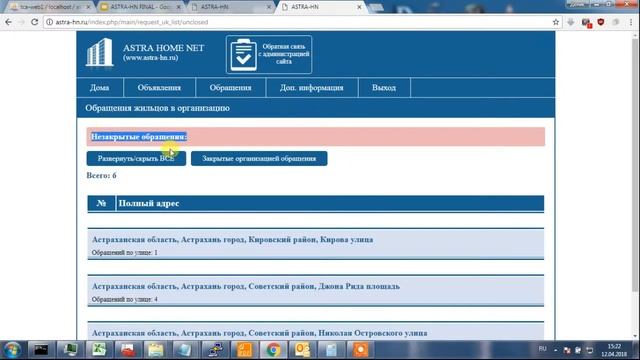The height and width of the screenshot is (360, 640).
Task: Bookmark this page with the star icon
Action: 556,22
